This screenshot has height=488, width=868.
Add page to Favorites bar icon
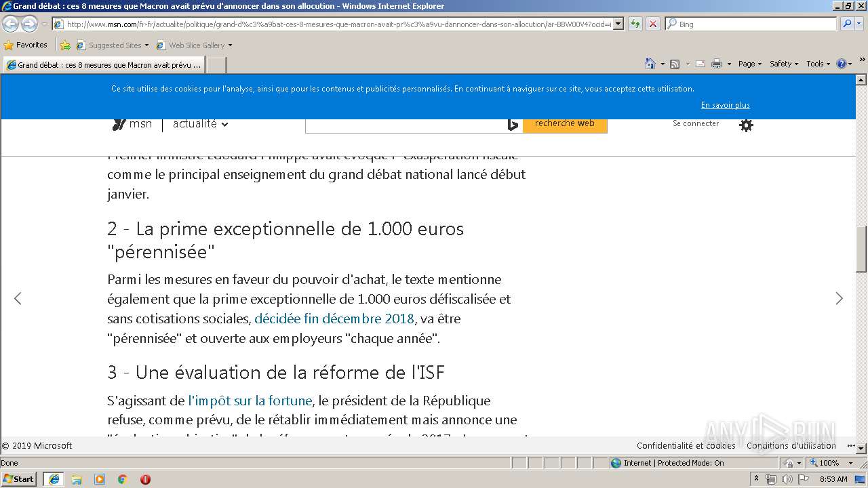point(65,45)
